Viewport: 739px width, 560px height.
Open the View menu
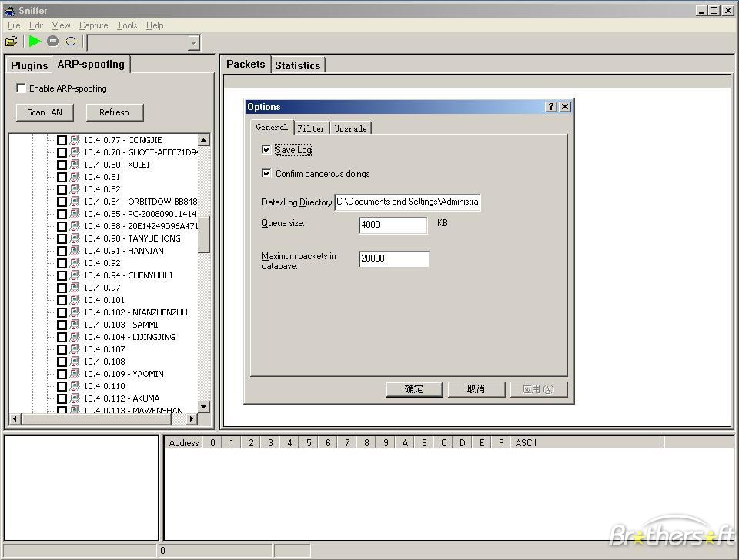click(61, 25)
